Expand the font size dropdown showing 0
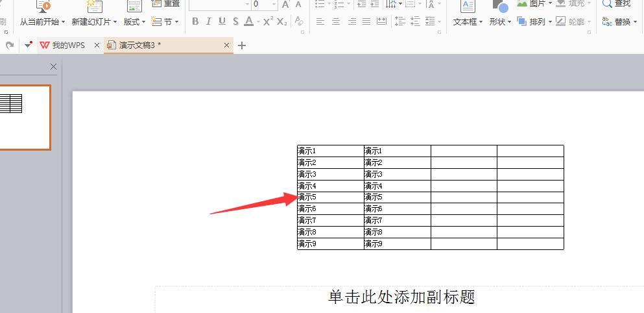Image resolution: width=644 pixels, height=313 pixels. pyautogui.click(x=274, y=5)
